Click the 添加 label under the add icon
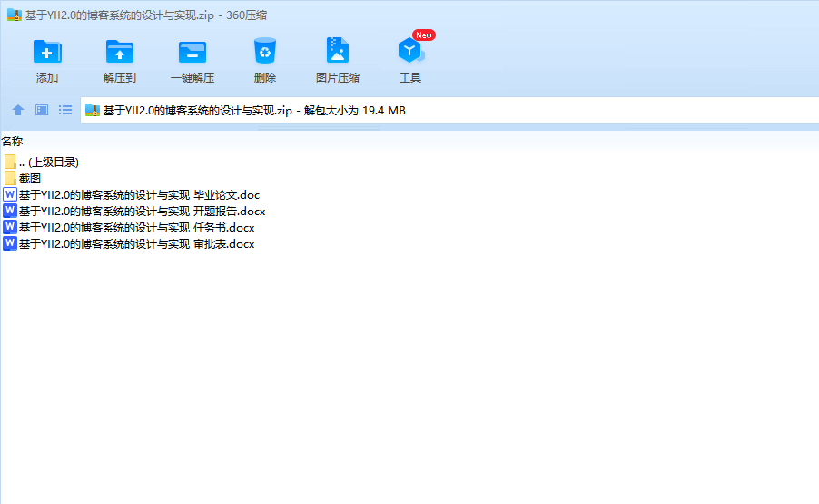Screen dimensions: 819x504 (x=47, y=78)
